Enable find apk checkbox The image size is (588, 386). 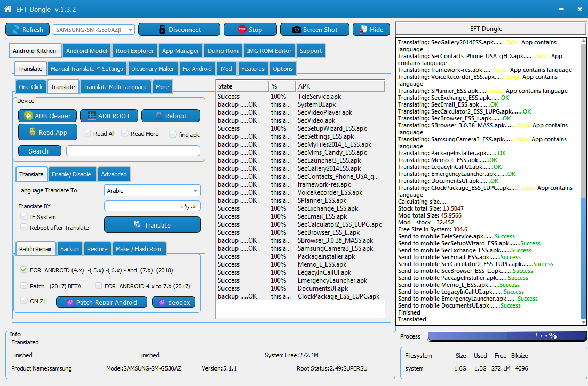[173, 134]
